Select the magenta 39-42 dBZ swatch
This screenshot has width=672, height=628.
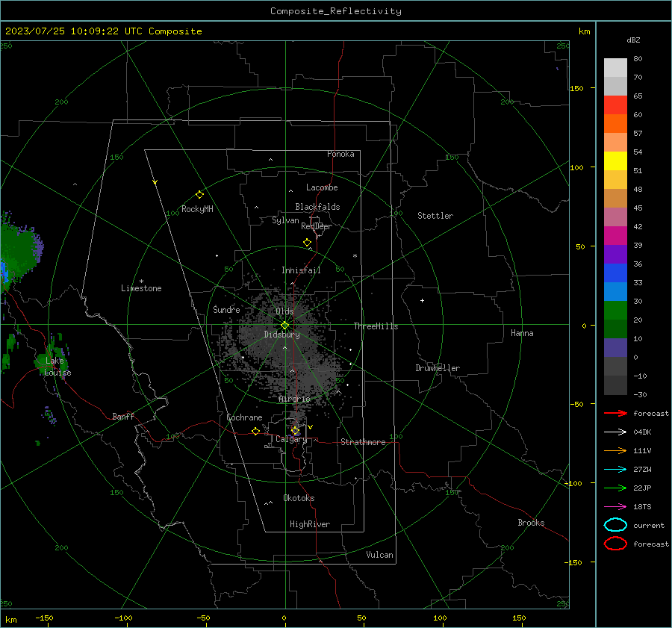615,235
